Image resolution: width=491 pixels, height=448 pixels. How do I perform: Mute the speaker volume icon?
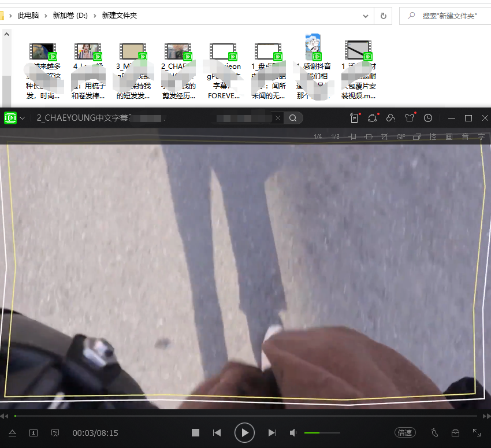point(293,432)
